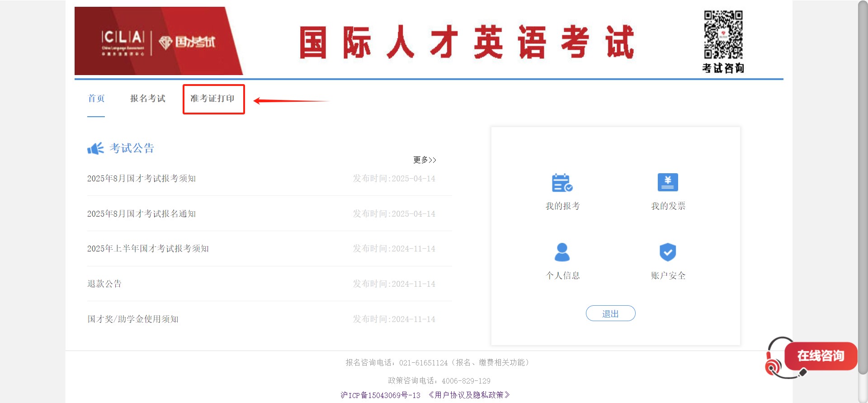Click 发布时间:2025-04-14 on the 报考须知 row

(394, 179)
